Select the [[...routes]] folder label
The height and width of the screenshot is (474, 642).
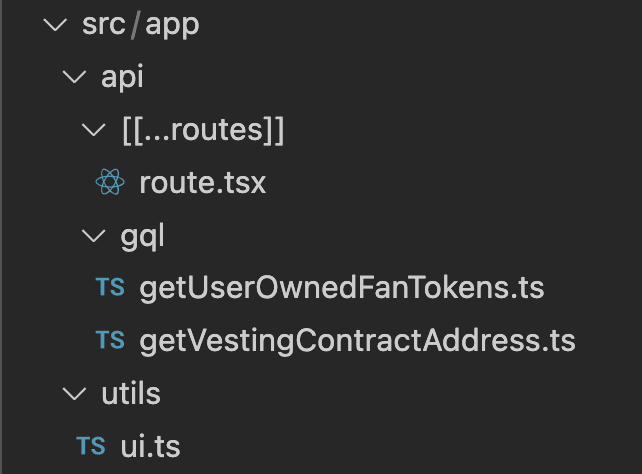(x=203, y=131)
